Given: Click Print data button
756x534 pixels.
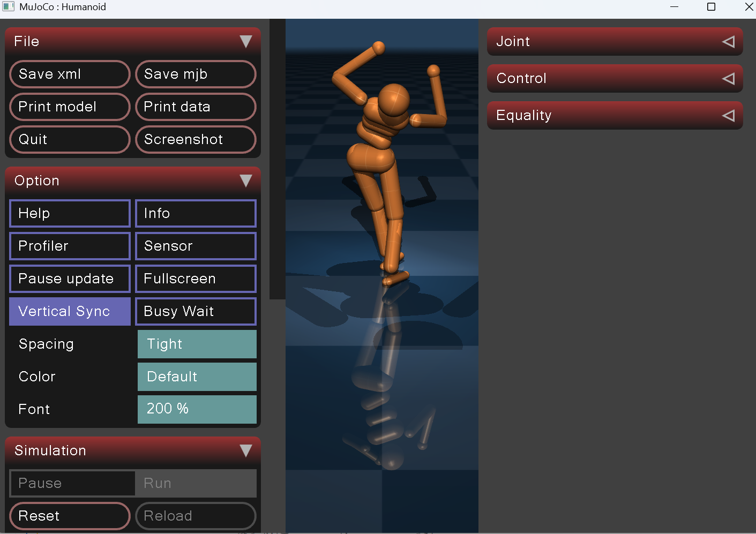Looking at the screenshot, I should point(196,107).
